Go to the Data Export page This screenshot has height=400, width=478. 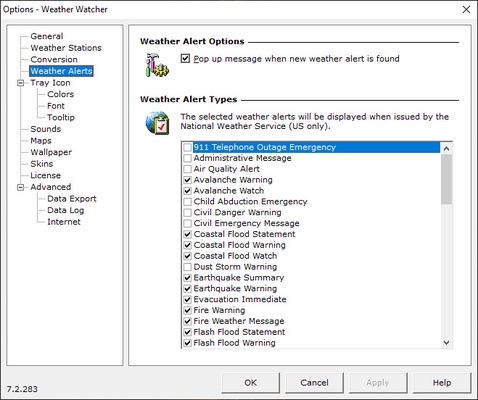[72, 199]
